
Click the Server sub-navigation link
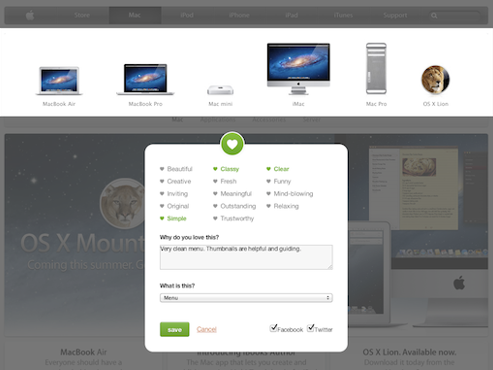[x=312, y=119]
